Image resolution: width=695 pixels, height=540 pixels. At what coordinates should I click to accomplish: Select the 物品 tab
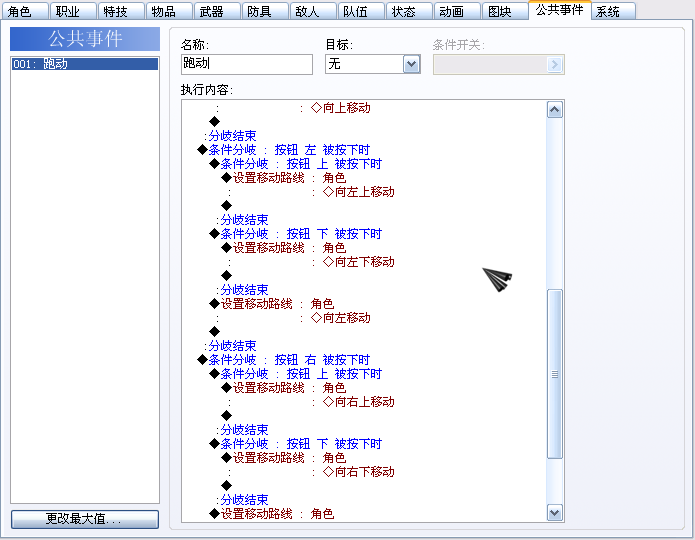169,11
